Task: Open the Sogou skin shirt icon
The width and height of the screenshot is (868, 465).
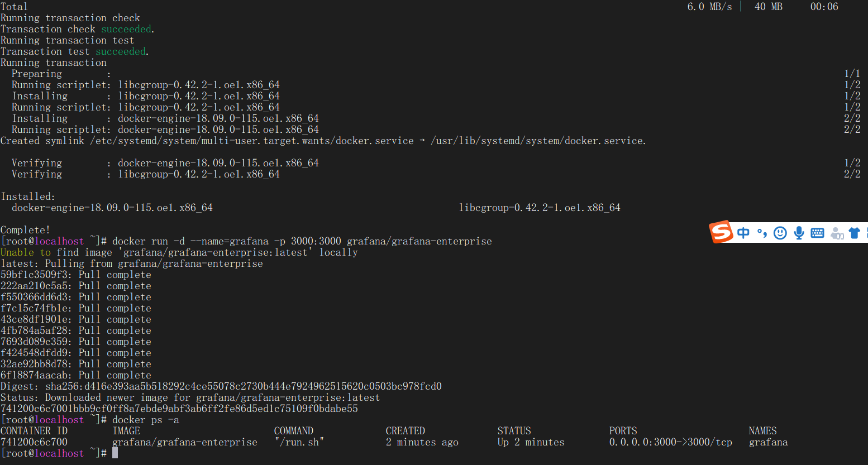Action: point(854,233)
